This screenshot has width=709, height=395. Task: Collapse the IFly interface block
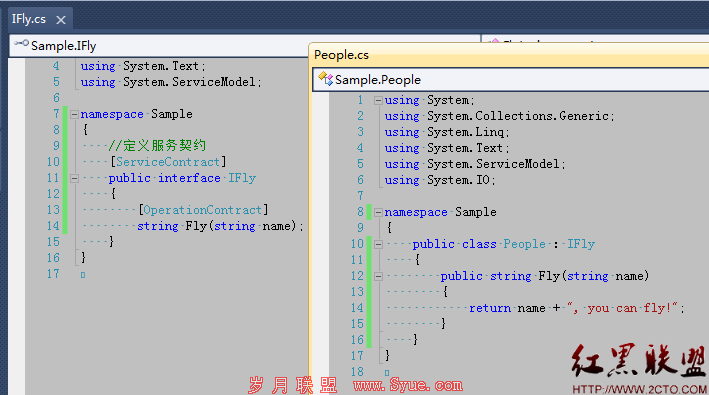74,179
